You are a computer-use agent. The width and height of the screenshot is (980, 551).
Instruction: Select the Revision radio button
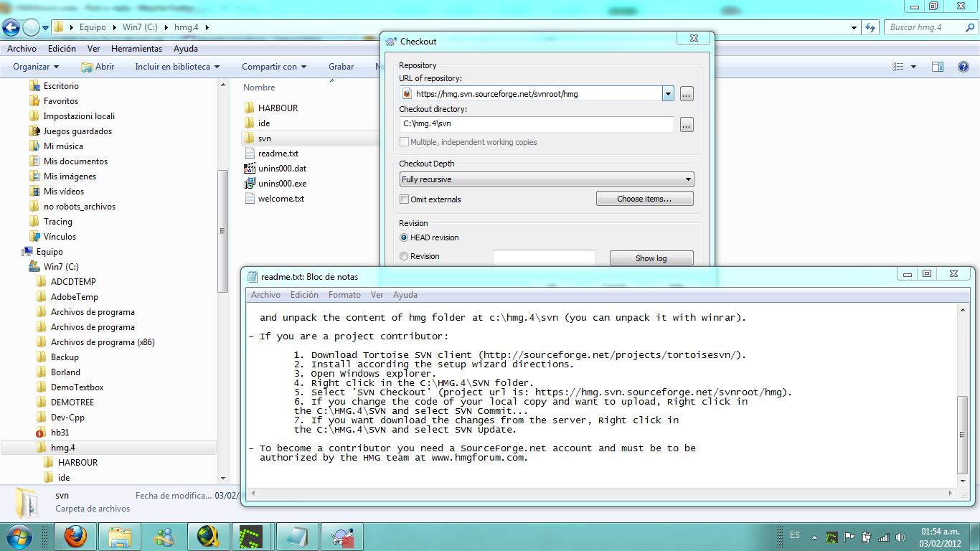(404, 256)
